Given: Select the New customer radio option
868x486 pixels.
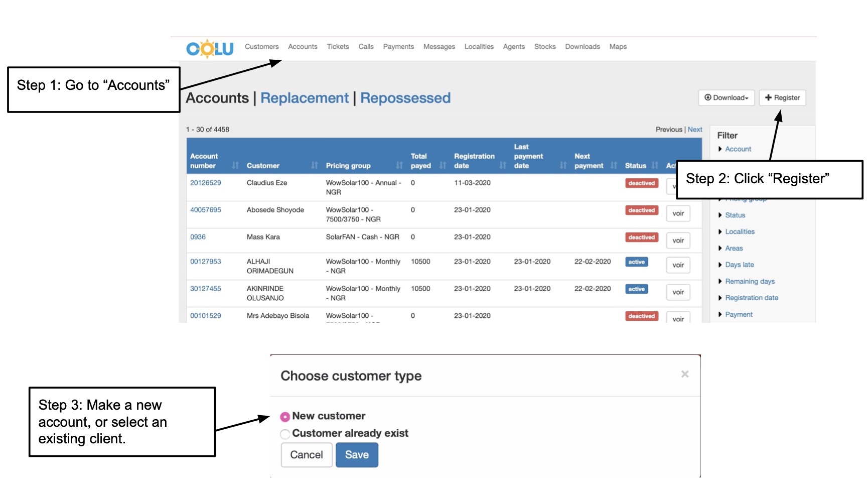Looking at the screenshot, I should [x=285, y=417].
